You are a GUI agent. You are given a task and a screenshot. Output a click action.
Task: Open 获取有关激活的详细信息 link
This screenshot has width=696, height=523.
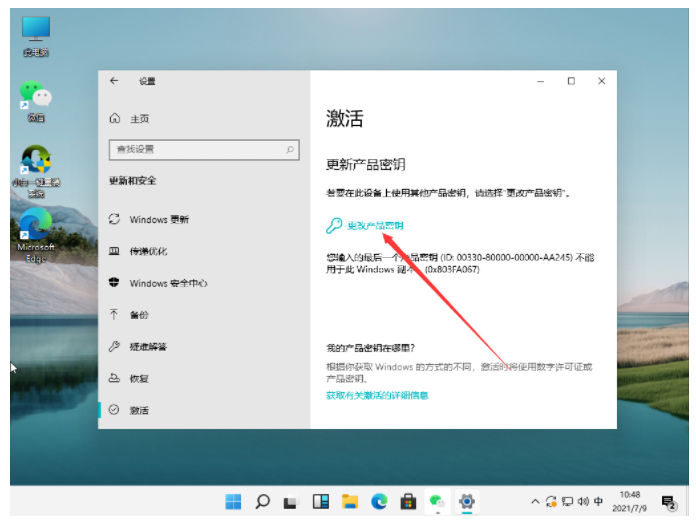click(377, 395)
